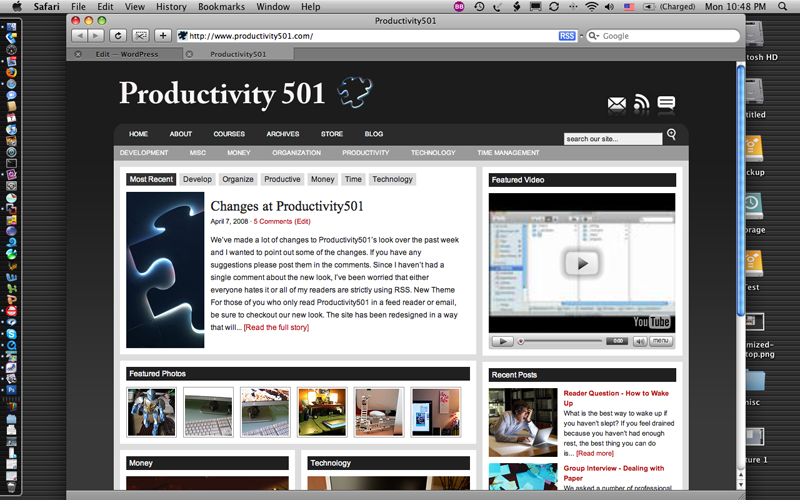Click the Time Machine clock icon in menu bar
The width and height of the screenshot is (800, 500).
coord(479,7)
